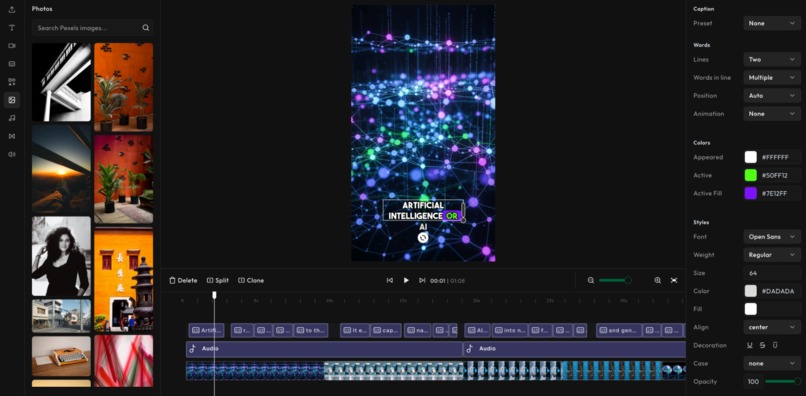Click the text Color swatch #DADADA

coord(750,291)
